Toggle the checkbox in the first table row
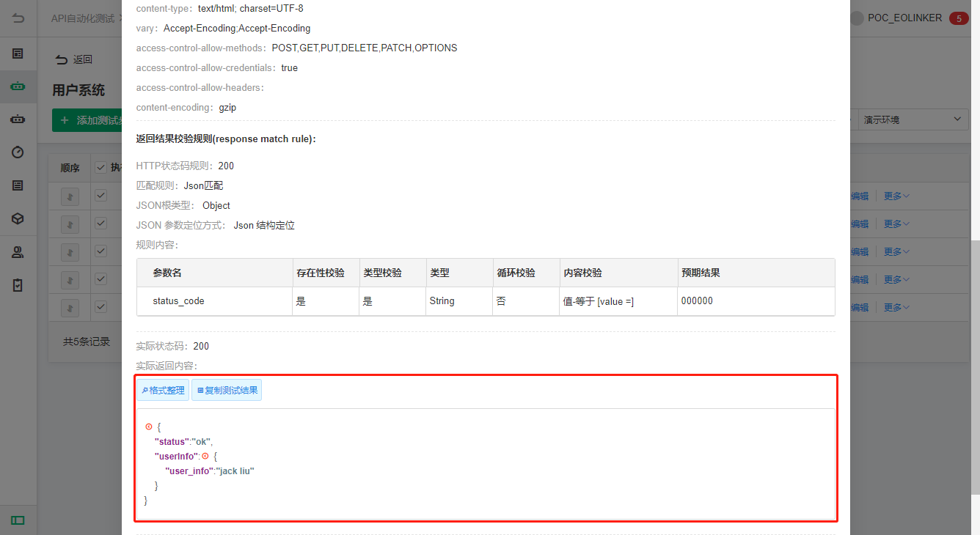 pos(101,196)
